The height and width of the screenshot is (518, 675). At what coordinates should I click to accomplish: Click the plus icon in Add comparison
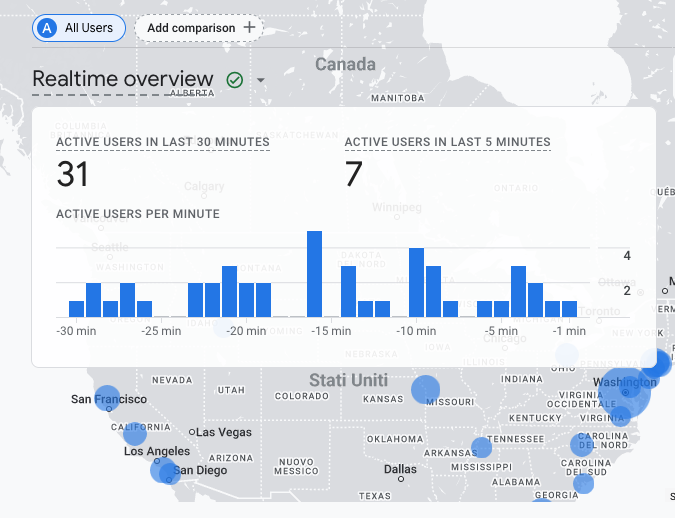(x=249, y=28)
